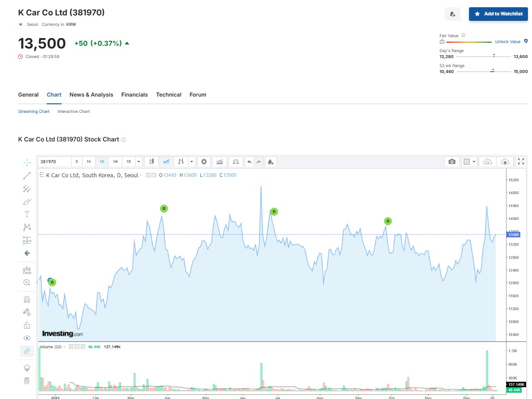Image resolution: width=532 pixels, height=399 pixels.
Task: Collapse the legend with the list icon
Action: tap(42, 175)
